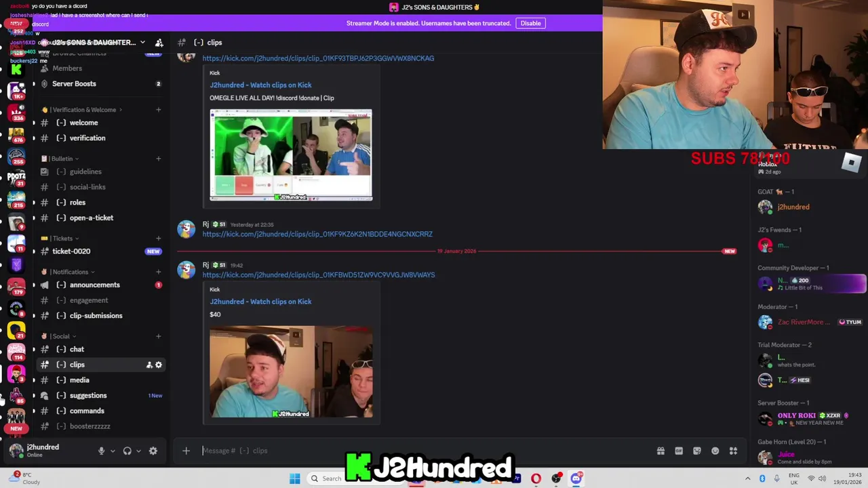Open the Opera browser in taskbar

click(x=536, y=479)
